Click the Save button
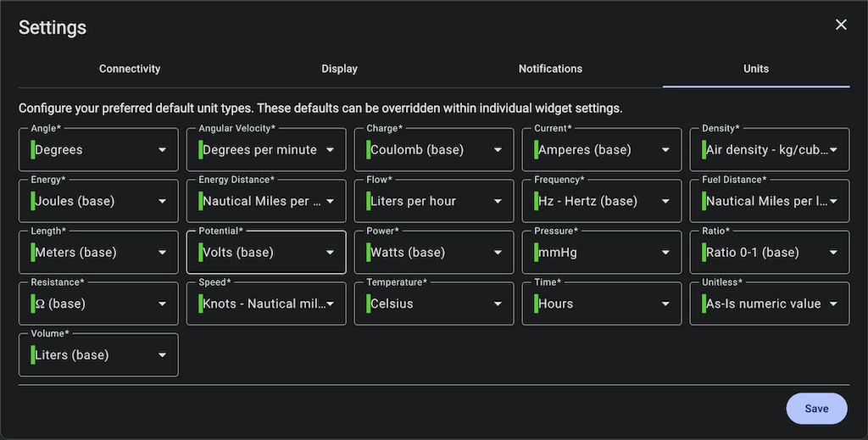This screenshot has height=440, width=868. click(x=816, y=409)
